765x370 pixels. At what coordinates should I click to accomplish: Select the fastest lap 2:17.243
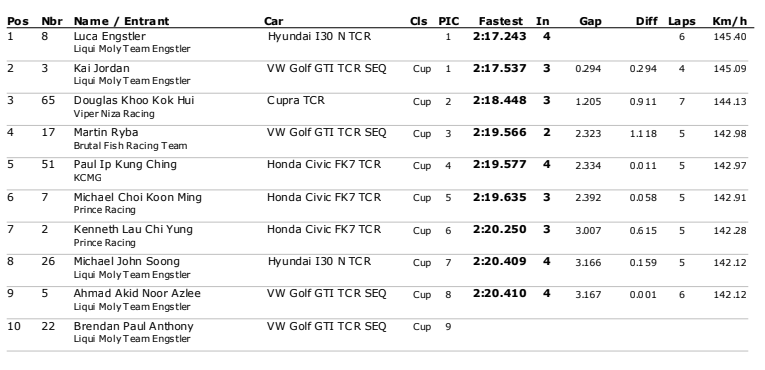tap(500, 36)
